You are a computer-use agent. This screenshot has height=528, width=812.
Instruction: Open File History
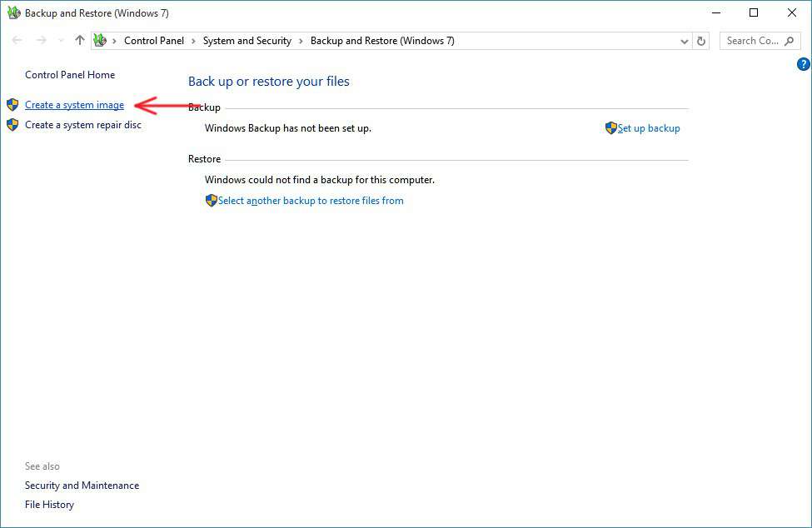49,505
